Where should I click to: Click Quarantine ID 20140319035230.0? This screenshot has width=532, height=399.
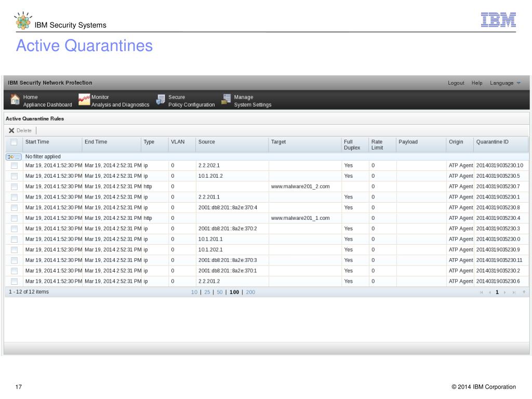[x=498, y=239]
